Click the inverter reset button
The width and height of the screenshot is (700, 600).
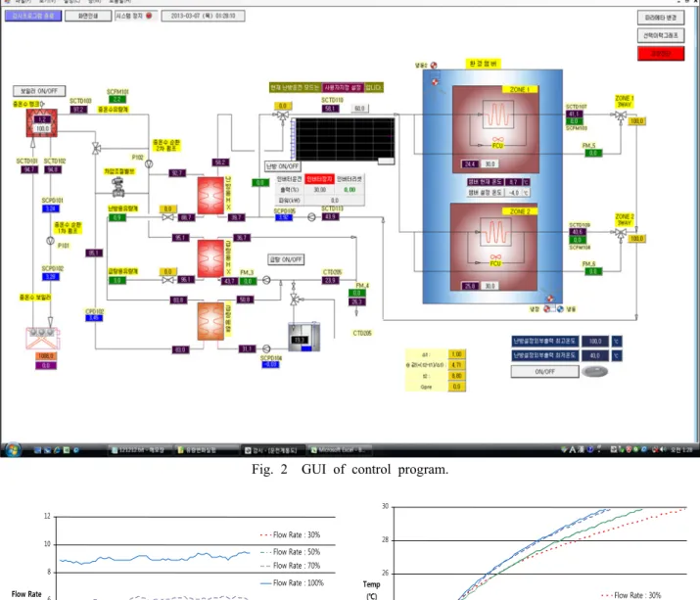point(350,179)
